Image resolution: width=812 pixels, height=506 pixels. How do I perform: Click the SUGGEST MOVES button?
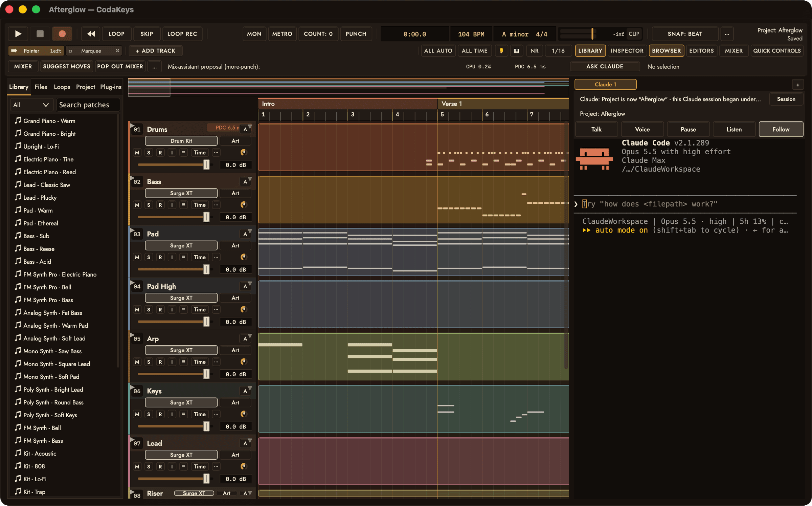[x=67, y=67]
